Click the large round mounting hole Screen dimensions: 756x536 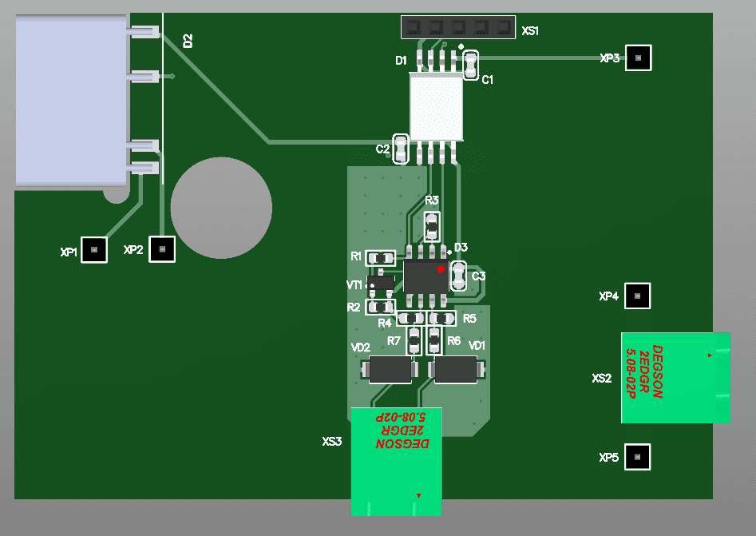tap(221, 208)
